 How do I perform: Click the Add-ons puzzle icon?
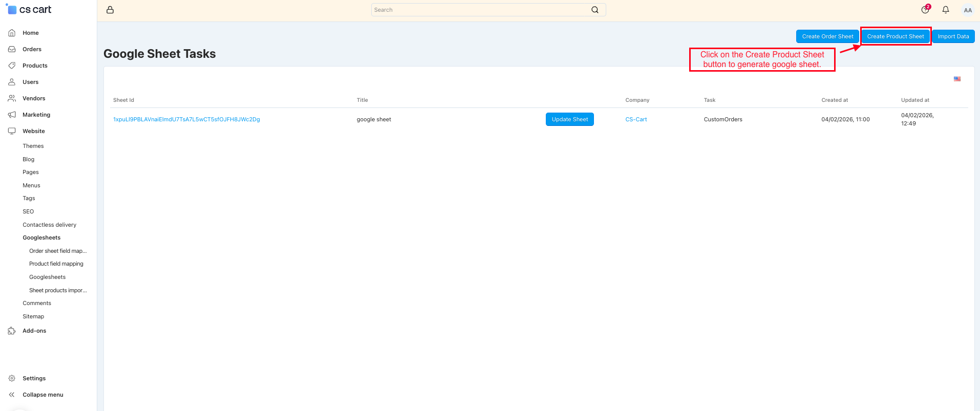click(12, 331)
